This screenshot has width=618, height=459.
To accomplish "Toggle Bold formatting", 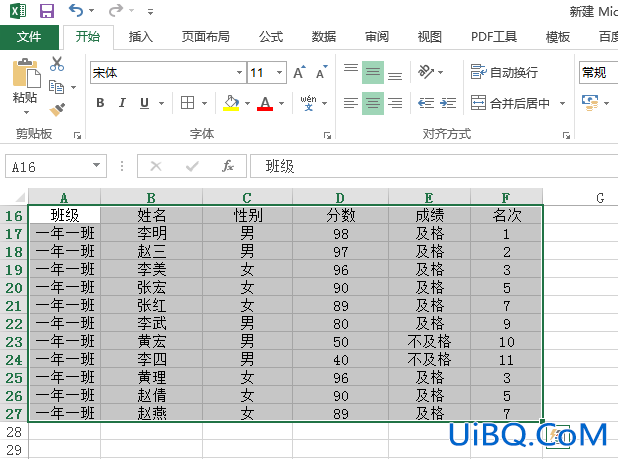I will point(101,103).
